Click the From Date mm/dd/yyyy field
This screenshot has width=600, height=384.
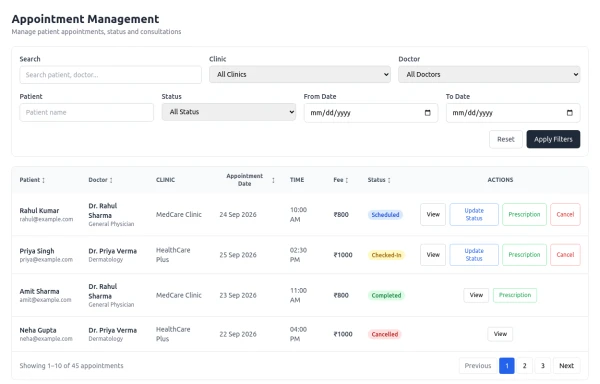pyautogui.click(x=371, y=113)
